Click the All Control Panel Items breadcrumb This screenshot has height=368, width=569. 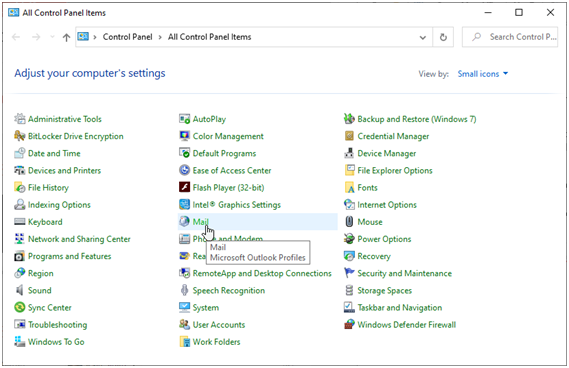[x=209, y=37]
